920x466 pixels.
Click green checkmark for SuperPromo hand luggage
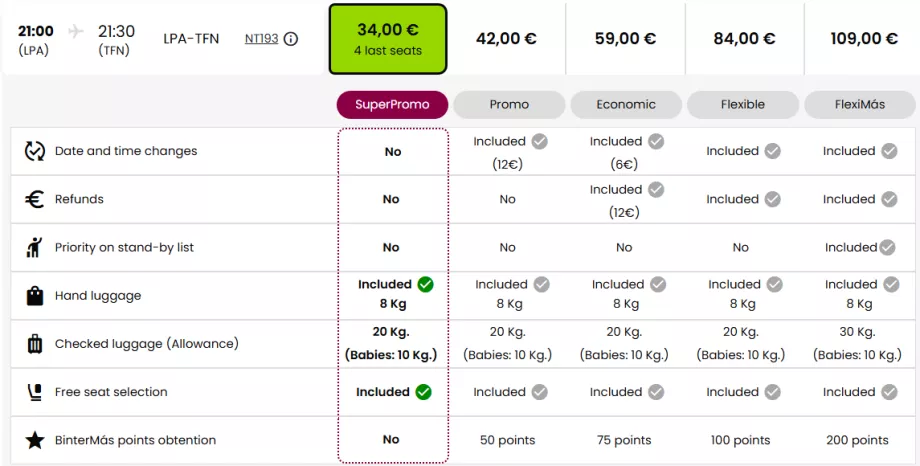click(425, 284)
